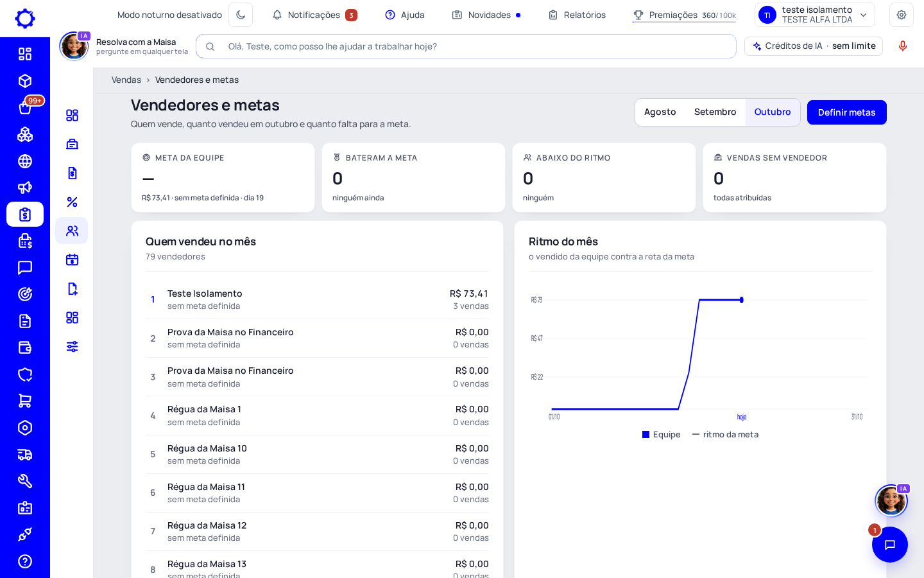
Task: Open floating chat button with badge
Action: click(889, 545)
